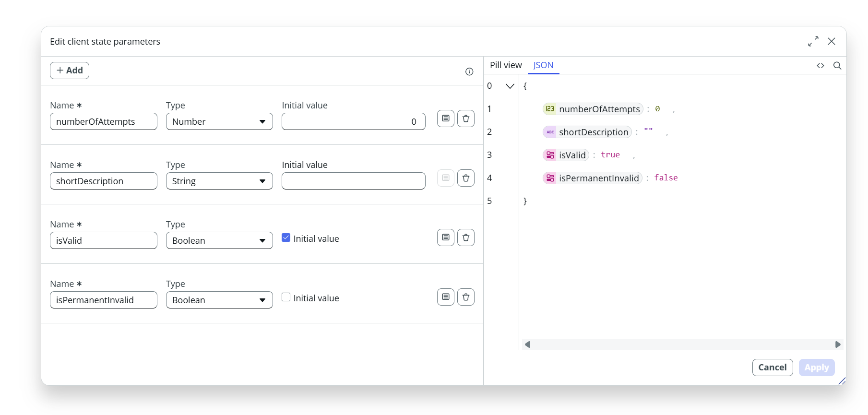The width and height of the screenshot is (868, 415).
Task: Click the info icon near Add
Action: tap(469, 71)
